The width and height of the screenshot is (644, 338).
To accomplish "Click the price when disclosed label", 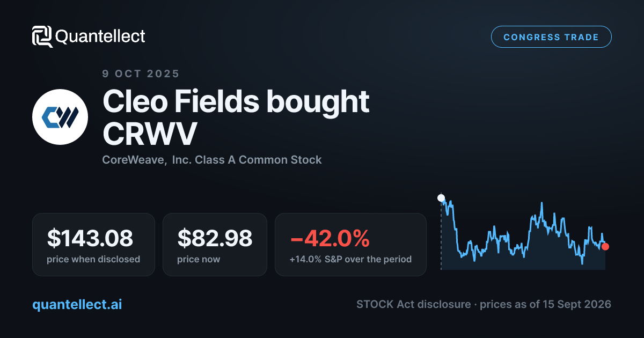I will pyautogui.click(x=93, y=259).
